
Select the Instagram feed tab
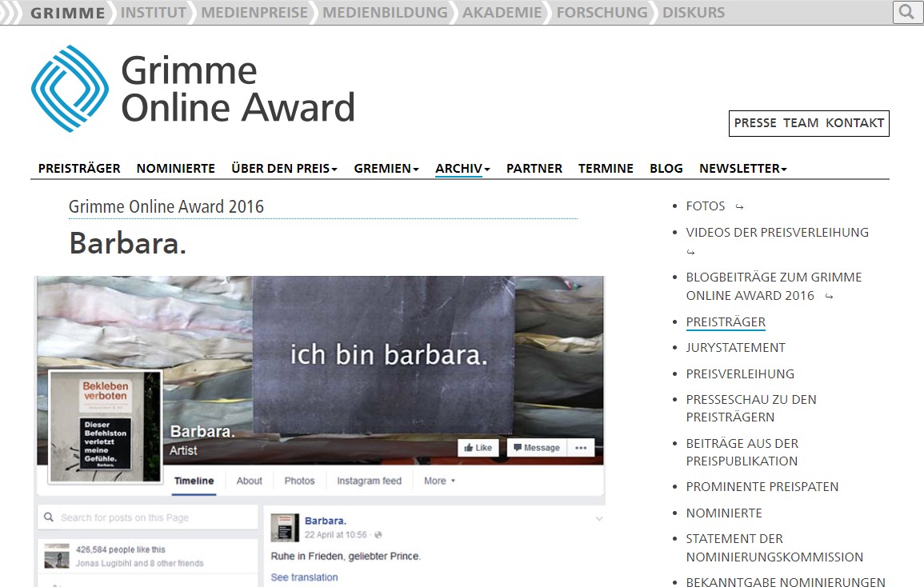(369, 481)
